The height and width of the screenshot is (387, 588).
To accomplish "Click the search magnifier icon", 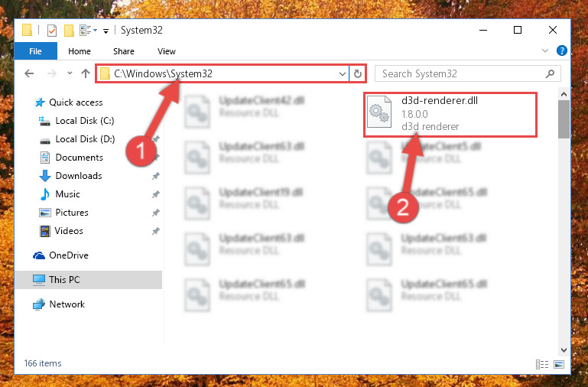I will click(550, 74).
